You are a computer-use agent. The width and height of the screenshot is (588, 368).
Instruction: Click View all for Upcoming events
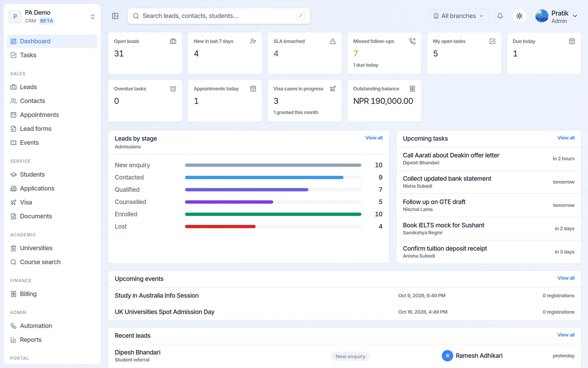[x=566, y=278]
